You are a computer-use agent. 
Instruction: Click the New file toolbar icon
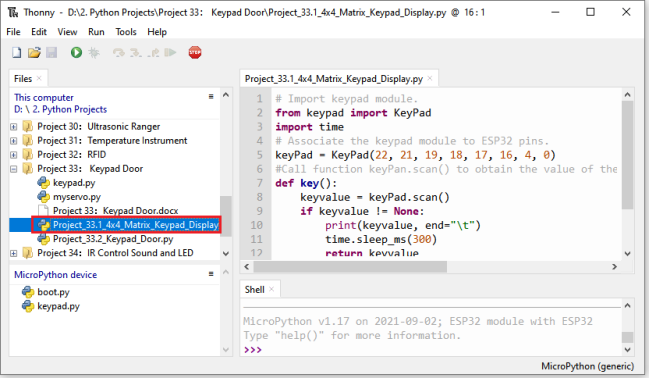pyautogui.click(x=17, y=53)
